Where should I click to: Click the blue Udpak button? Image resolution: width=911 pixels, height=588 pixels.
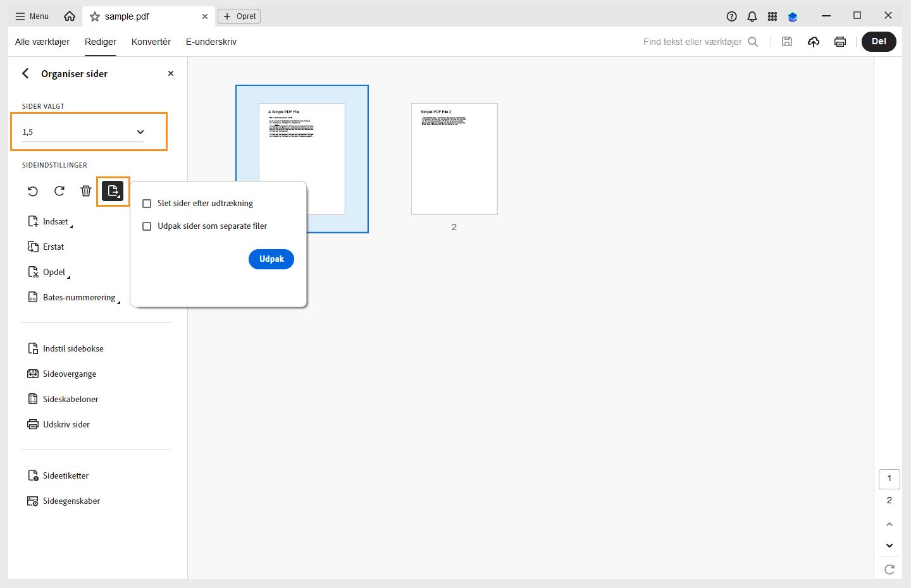tap(271, 259)
